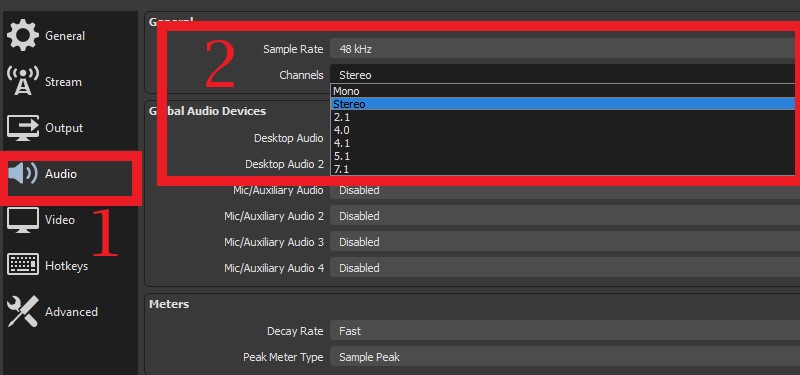Open Hotkeys settings label
800x375 pixels.
[66, 266]
